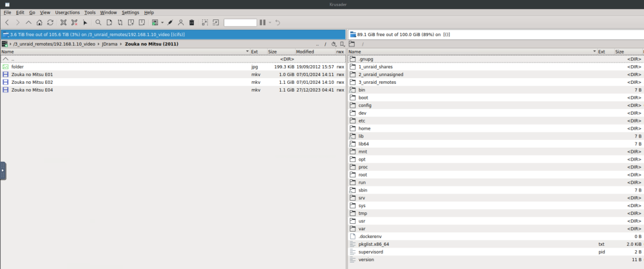Go up to the parent directory
This screenshot has height=269, width=644.
(28, 23)
